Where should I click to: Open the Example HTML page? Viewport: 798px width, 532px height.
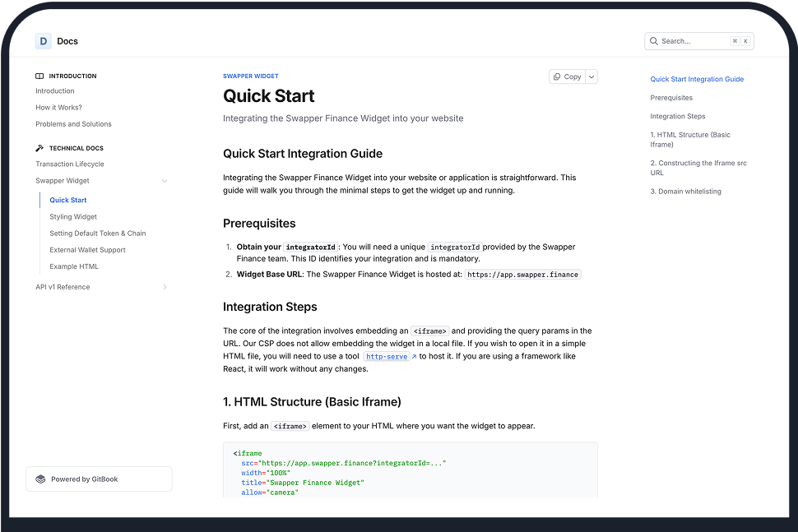74,266
